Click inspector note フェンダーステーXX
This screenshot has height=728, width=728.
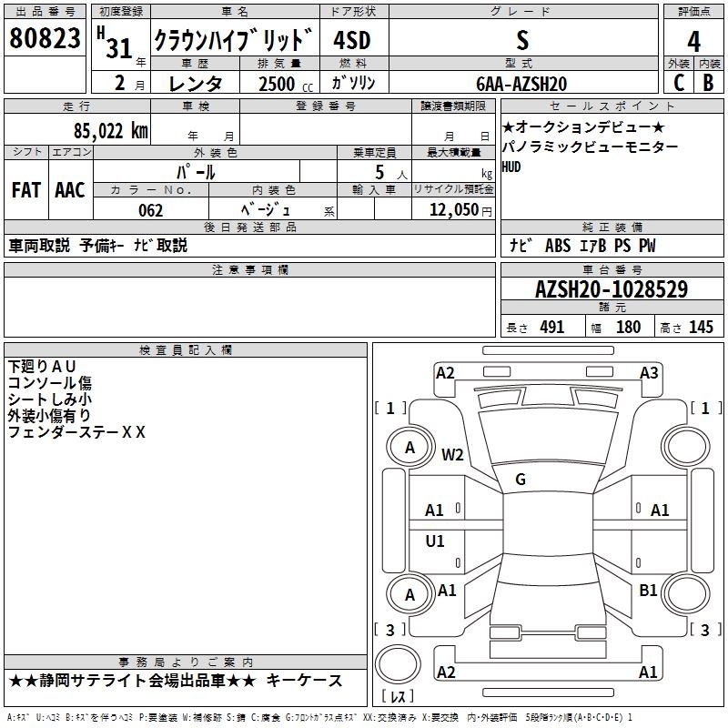76,432
